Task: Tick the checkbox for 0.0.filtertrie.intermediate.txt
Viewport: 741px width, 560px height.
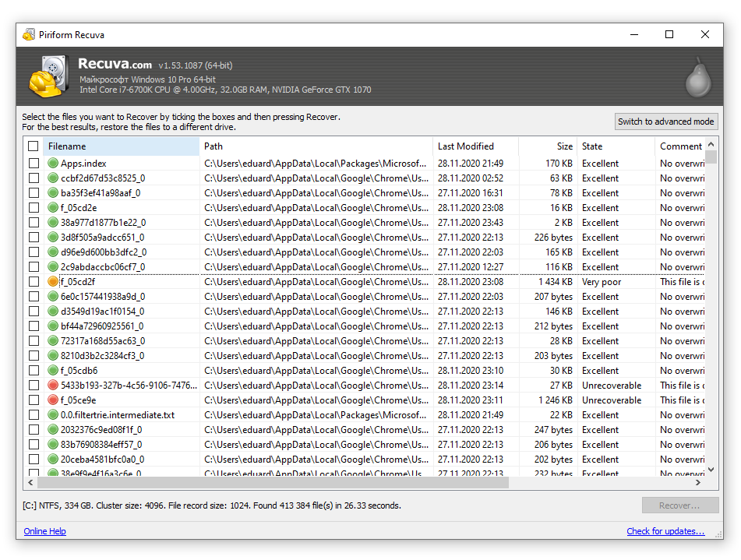Action: point(34,415)
